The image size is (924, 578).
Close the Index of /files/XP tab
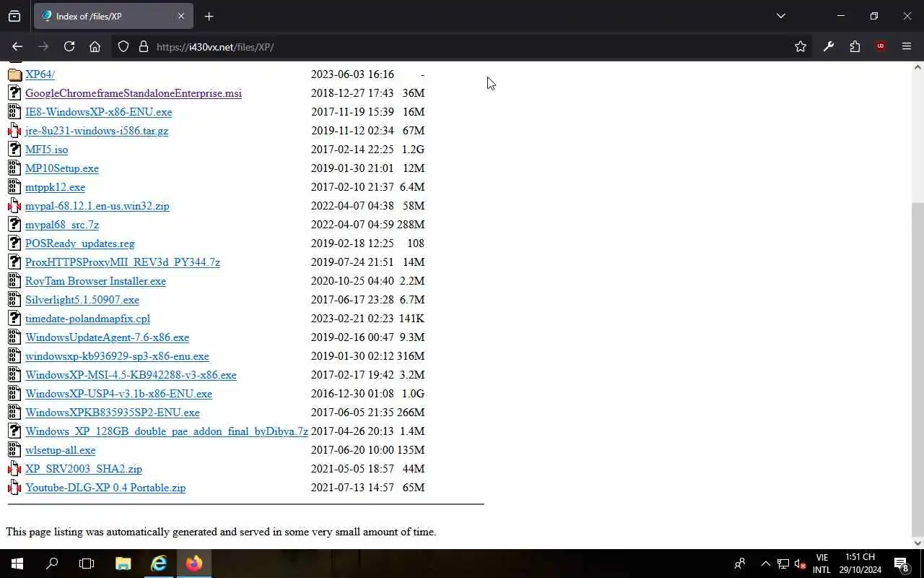(181, 16)
